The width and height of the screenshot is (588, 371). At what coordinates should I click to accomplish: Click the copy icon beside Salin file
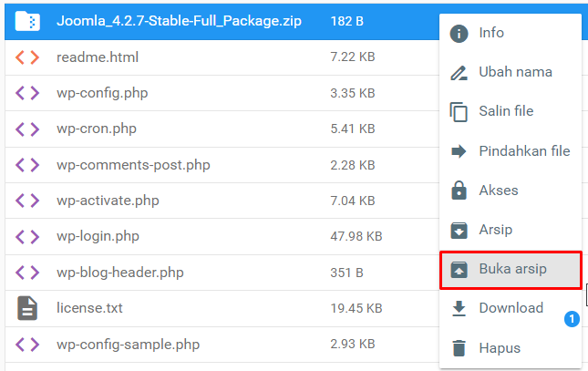459,111
